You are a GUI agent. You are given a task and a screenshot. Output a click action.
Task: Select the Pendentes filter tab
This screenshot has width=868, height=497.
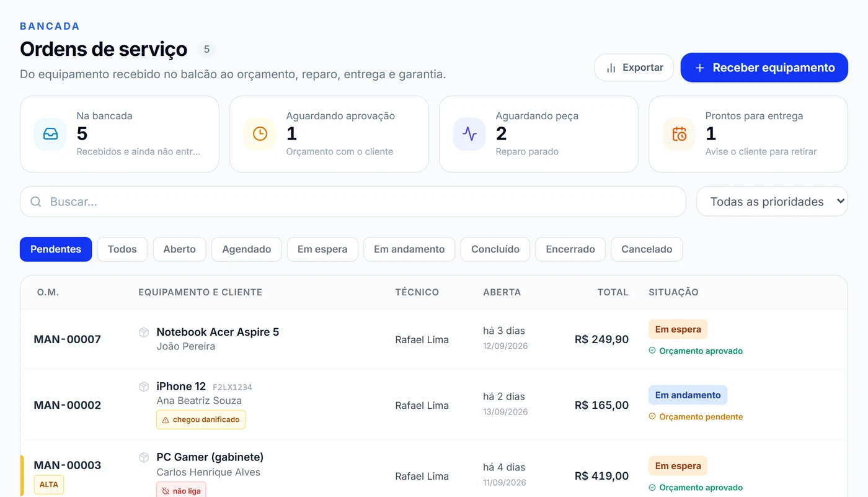[x=56, y=249]
